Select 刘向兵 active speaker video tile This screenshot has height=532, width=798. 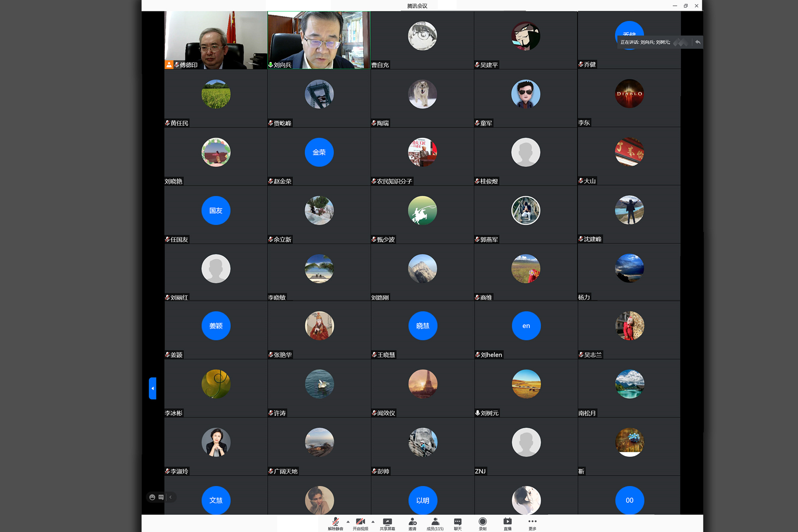[319, 40]
